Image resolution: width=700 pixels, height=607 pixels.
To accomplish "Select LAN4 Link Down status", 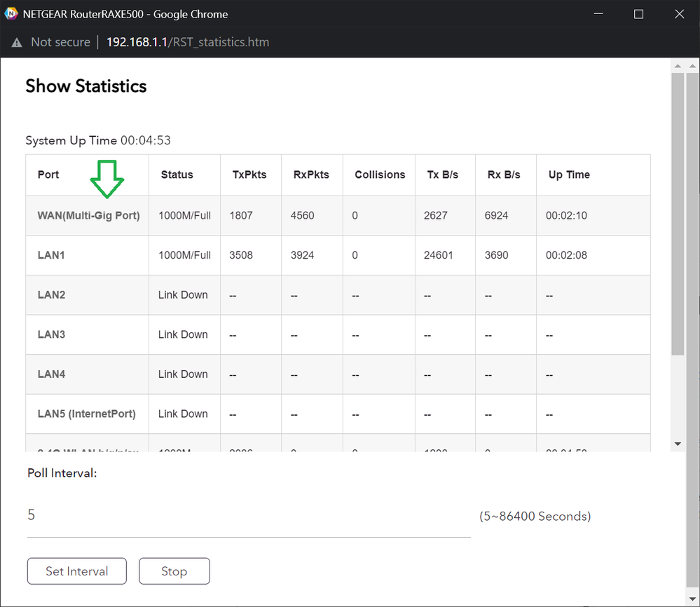I will click(x=183, y=374).
